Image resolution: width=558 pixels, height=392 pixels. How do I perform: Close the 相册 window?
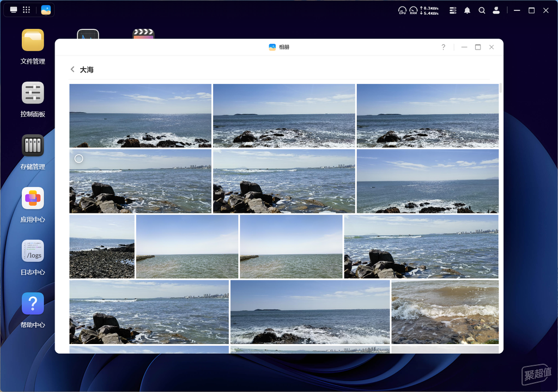point(492,47)
